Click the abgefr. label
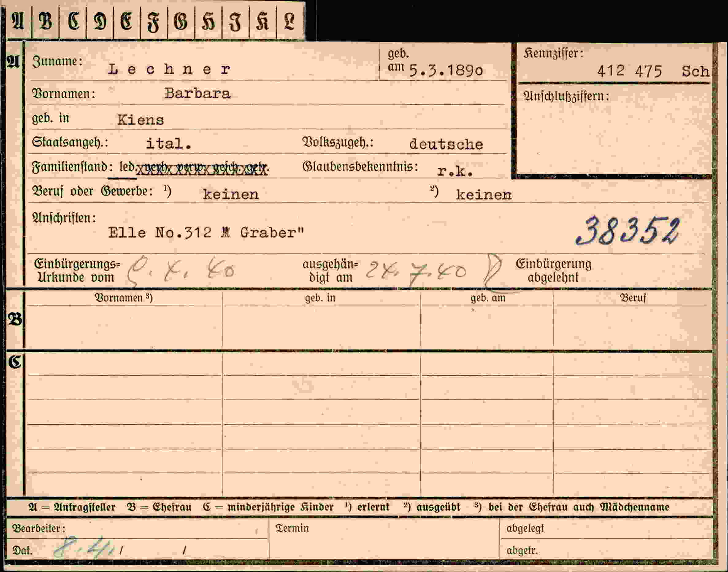The image size is (728, 572). (522, 550)
